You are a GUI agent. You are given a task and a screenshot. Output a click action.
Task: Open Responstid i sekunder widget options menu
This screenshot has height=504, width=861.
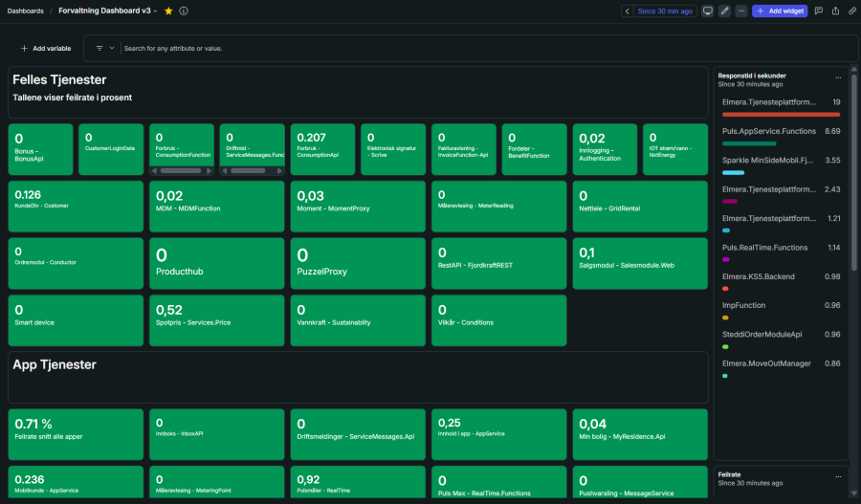838,78
